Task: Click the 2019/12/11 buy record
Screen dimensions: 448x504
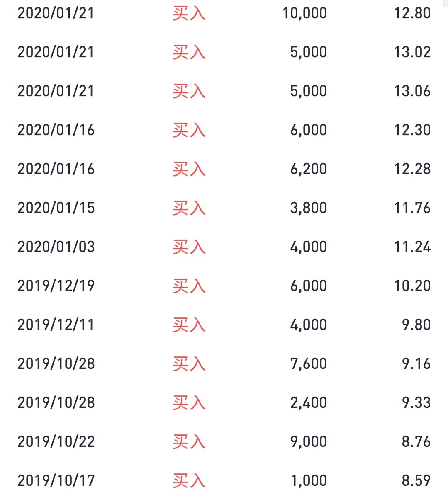Action: point(224,325)
